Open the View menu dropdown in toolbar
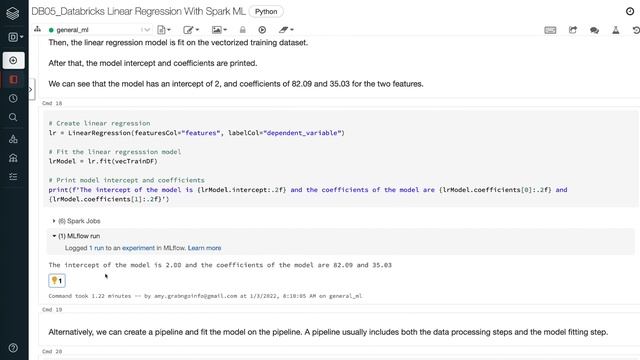640x360 pixels. point(219,30)
